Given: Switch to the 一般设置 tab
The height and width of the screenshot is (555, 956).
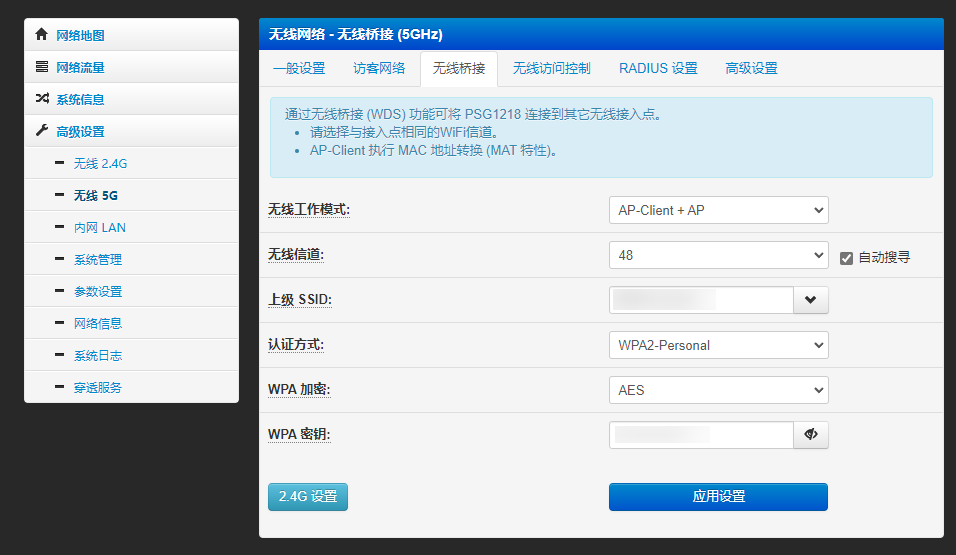Looking at the screenshot, I should point(299,69).
